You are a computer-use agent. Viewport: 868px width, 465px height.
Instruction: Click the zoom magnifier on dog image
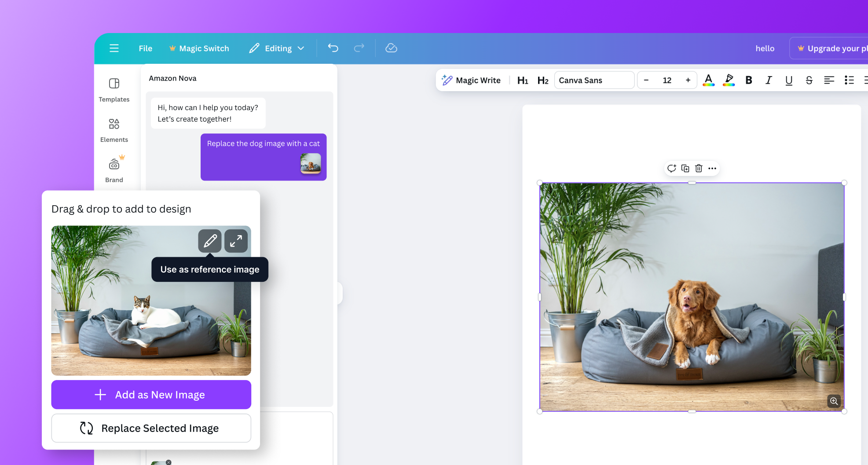click(834, 401)
